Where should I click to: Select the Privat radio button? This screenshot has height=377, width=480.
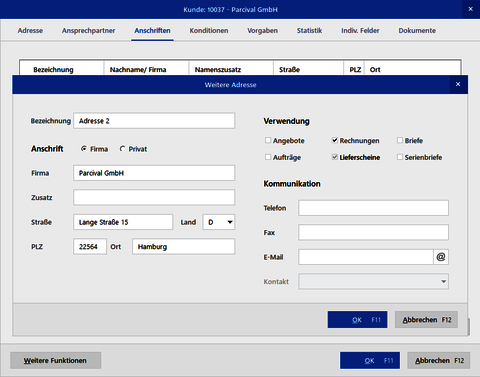coord(122,149)
